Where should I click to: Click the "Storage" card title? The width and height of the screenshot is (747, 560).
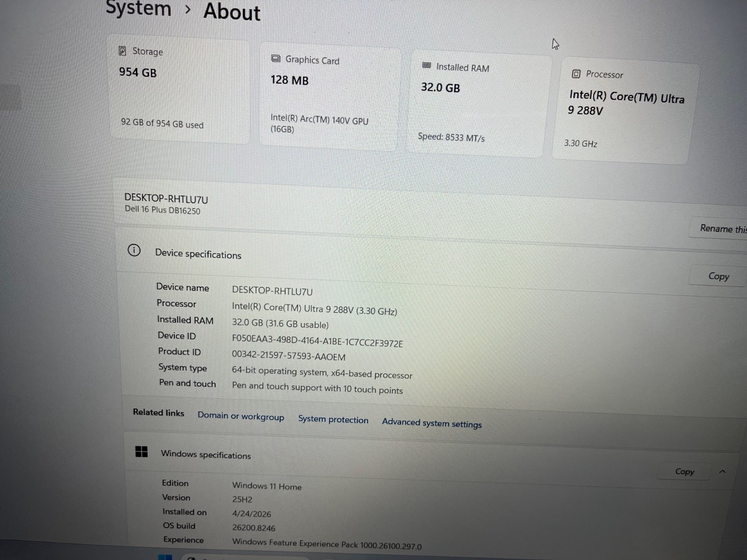(x=148, y=51)
